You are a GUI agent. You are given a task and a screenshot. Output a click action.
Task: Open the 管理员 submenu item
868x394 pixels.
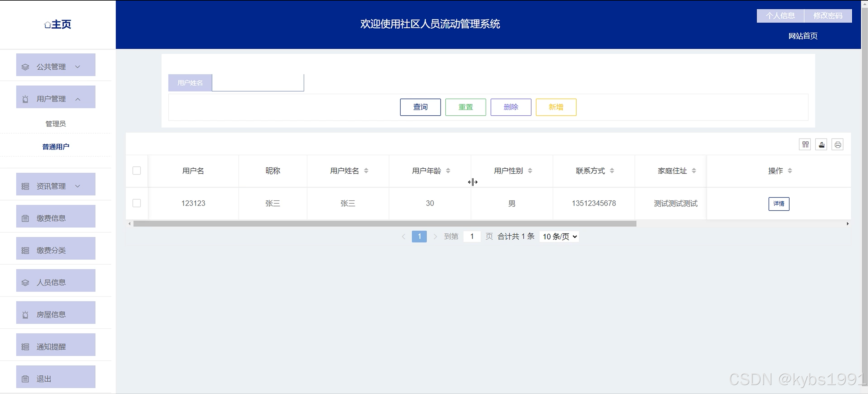pyautogui.click(x=55, y=124)
